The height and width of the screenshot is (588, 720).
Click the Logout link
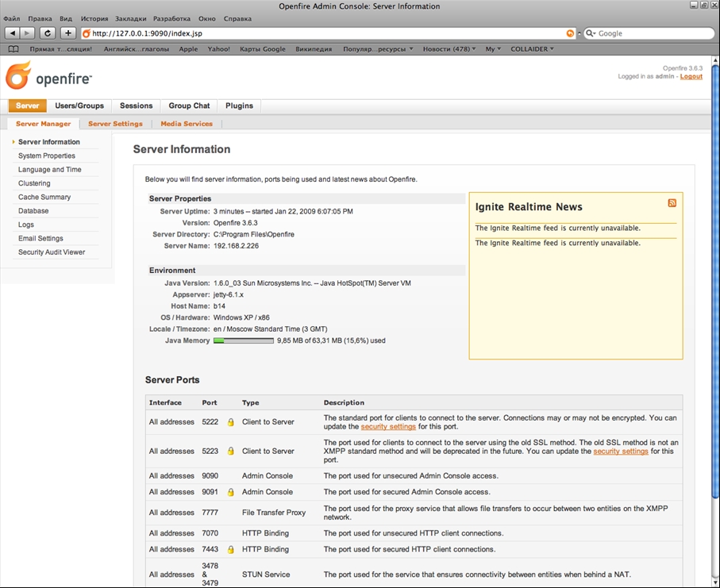click(x=691, y=76)
